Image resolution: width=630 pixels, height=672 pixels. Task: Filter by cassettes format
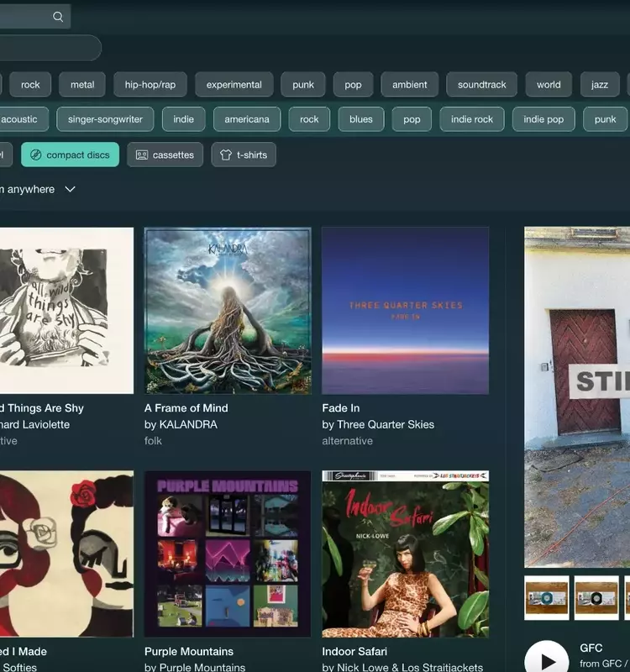(x=165, y=155)
